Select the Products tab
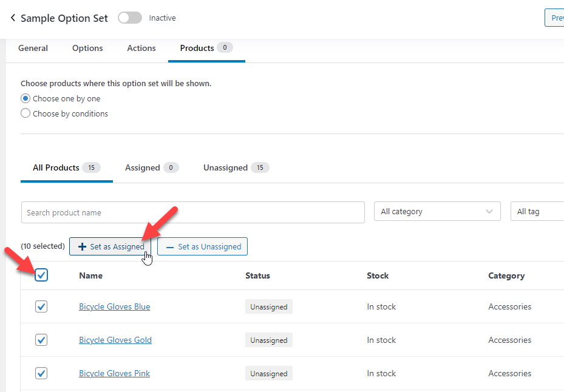564x392 pixels. [x=206, y=48]
